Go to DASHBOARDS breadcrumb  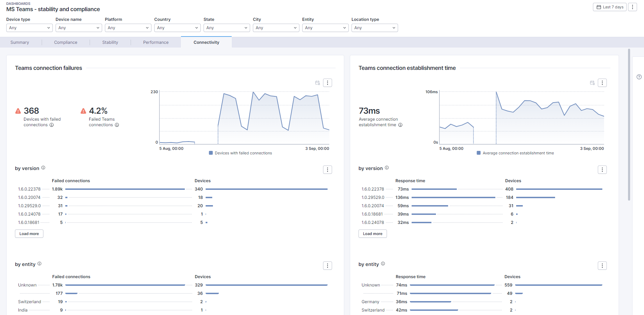coord(18,4)
